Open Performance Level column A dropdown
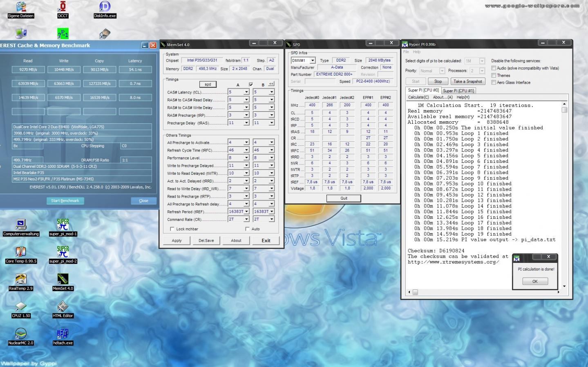588x367 pixels. [246, 158]
